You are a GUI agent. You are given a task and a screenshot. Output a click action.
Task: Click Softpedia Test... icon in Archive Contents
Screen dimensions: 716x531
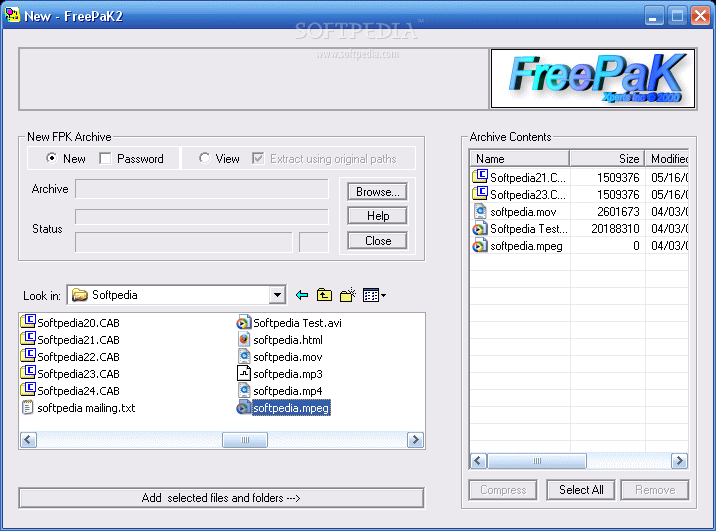coord(480,228)
